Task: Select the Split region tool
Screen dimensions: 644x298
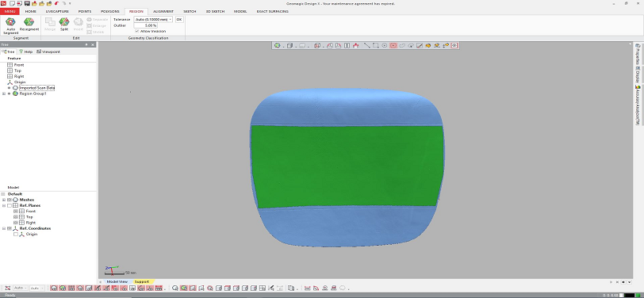Action: (64, 25)
